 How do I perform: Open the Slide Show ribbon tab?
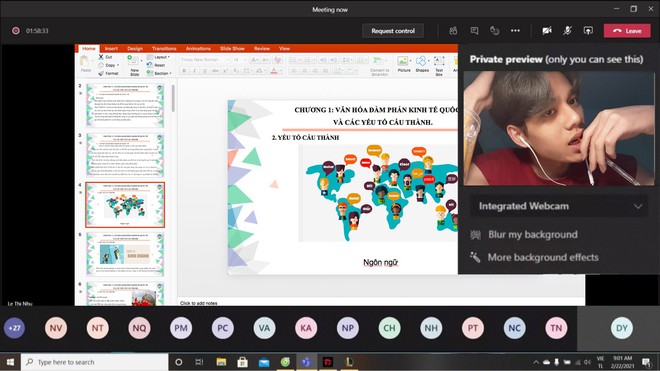(x=232, y=48)
